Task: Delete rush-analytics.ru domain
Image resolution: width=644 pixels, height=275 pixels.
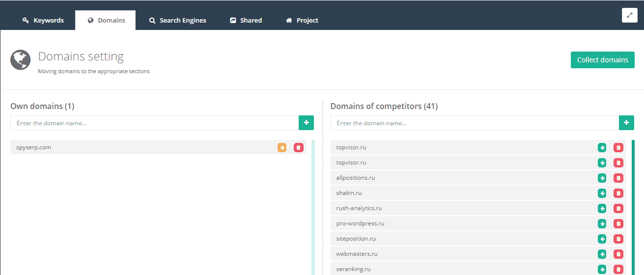Action: point(618,208)
